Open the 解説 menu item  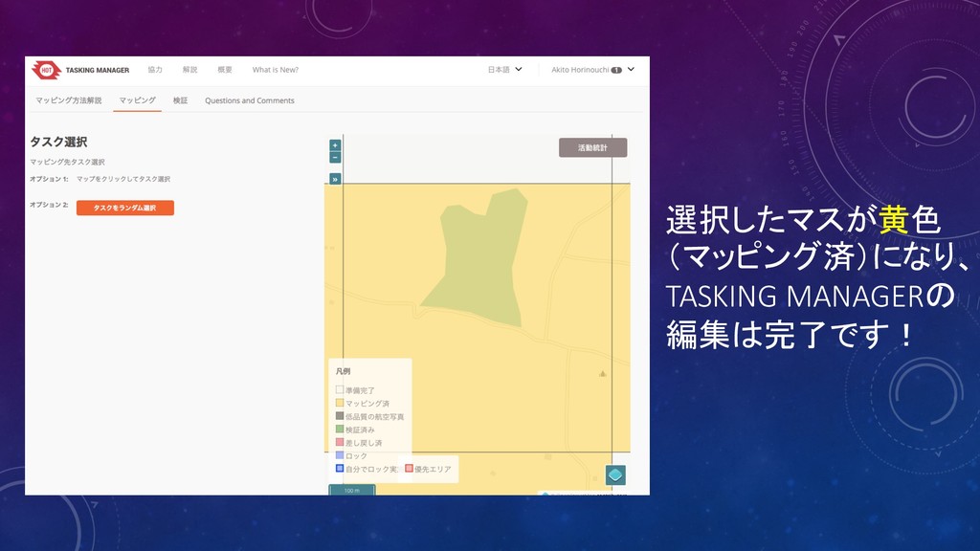tap(190, 69)
